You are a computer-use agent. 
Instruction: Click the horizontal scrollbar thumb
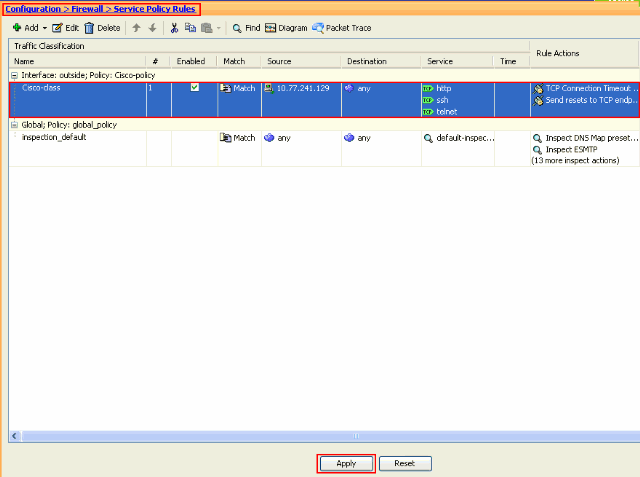[331, 436]
